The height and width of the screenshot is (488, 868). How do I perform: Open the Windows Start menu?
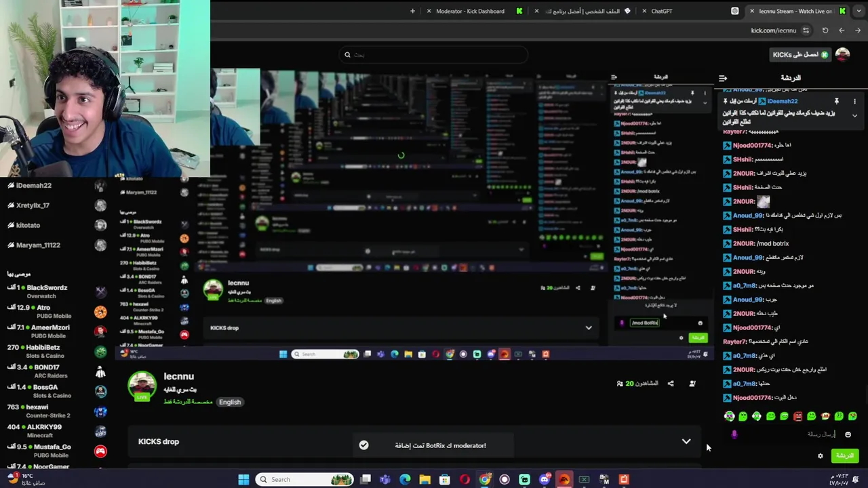click(x=243, y=479)
